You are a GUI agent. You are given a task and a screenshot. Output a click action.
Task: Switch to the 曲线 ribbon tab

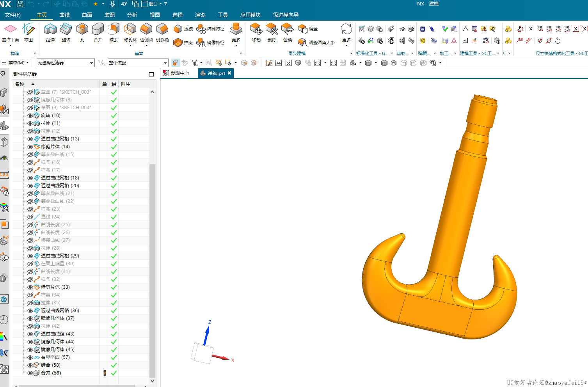coord(64,15)
